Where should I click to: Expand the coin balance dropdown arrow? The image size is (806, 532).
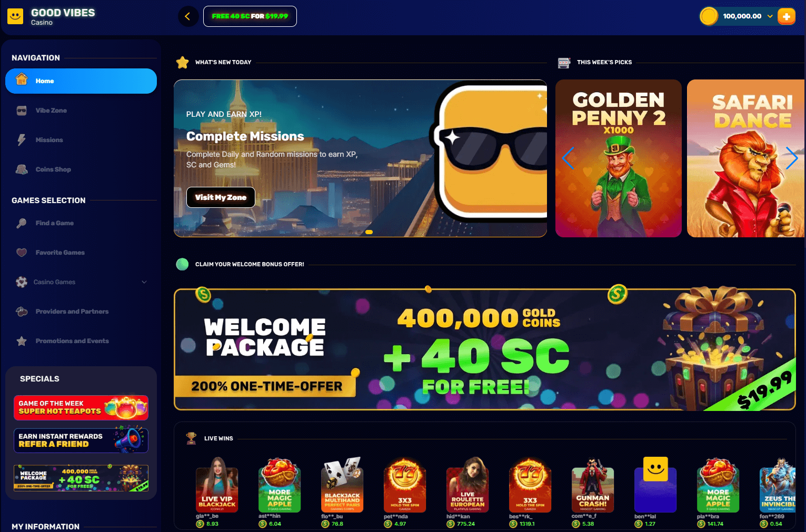click(770, 16)
